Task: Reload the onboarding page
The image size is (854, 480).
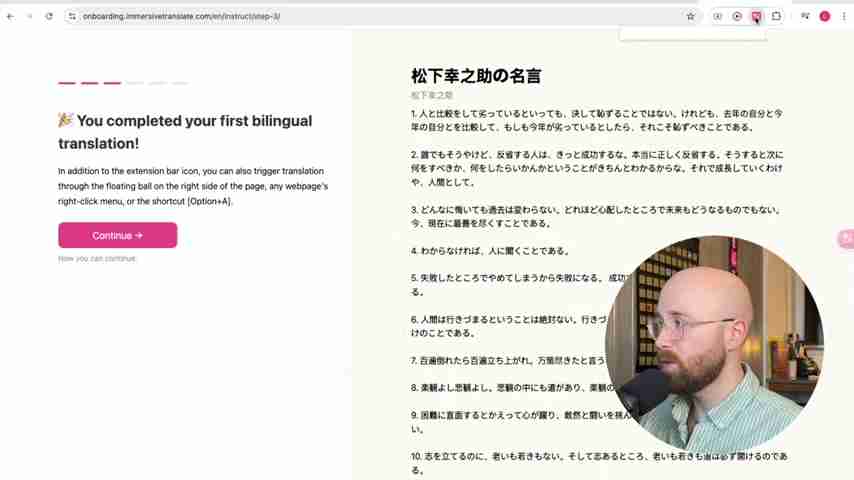Action: click(49, 16)
